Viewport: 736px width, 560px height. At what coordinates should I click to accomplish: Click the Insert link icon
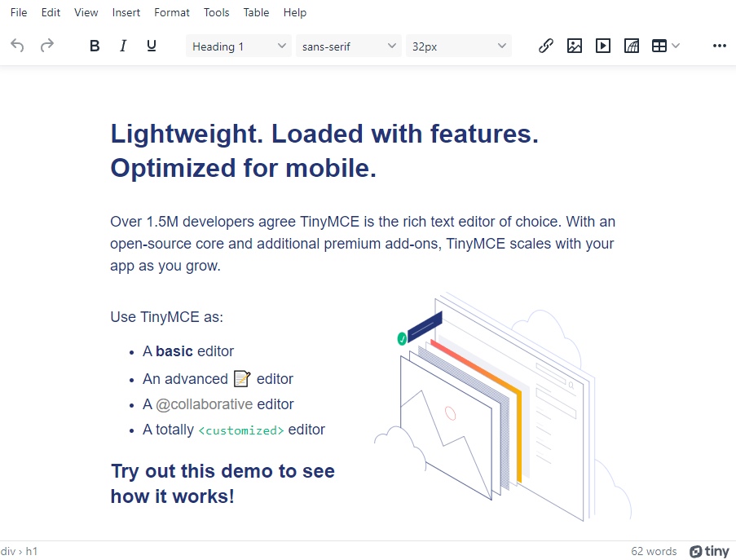pyautogui.click(x=546, y=46)
